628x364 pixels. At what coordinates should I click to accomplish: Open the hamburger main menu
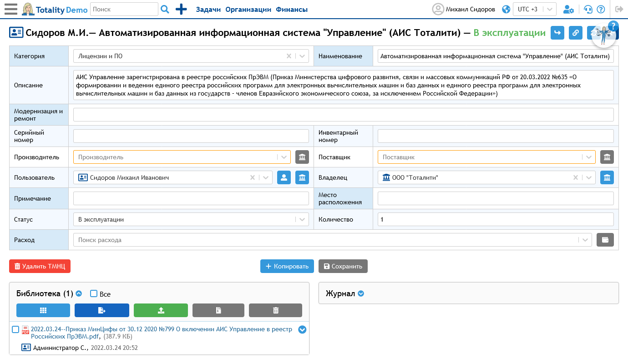(10, 9)
